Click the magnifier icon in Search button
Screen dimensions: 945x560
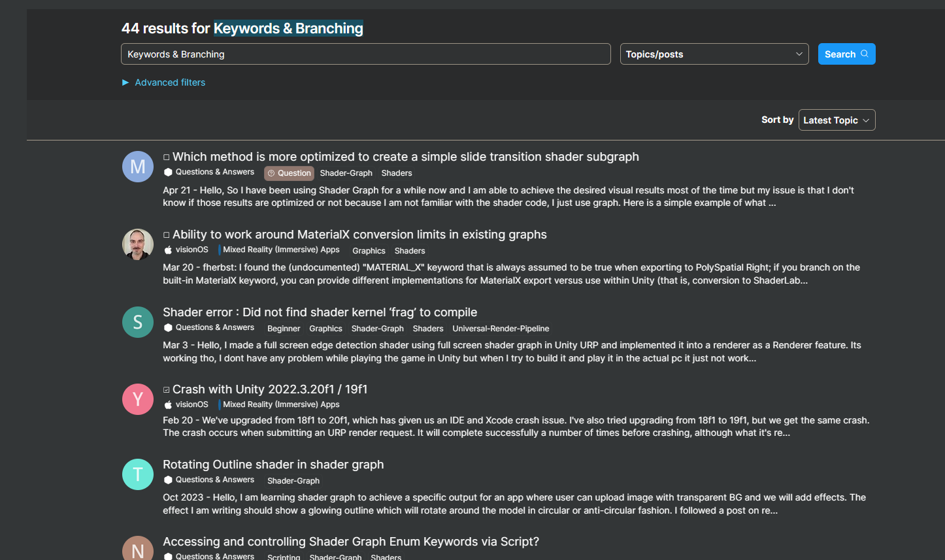click(x=865, y=54)
